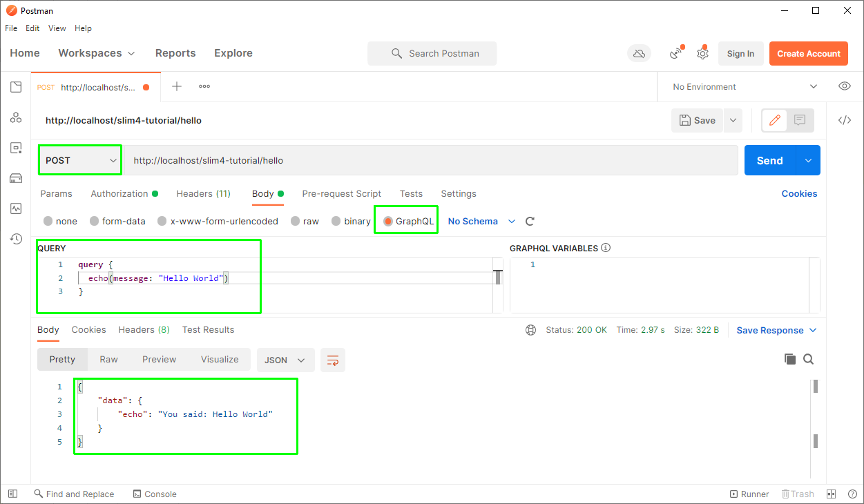The image size is (864, 504).
Task: Click Create Account
Action: 809,54
